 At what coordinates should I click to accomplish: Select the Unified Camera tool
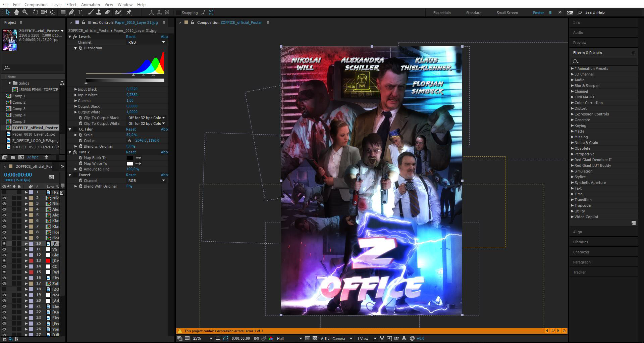click(44, 12)
